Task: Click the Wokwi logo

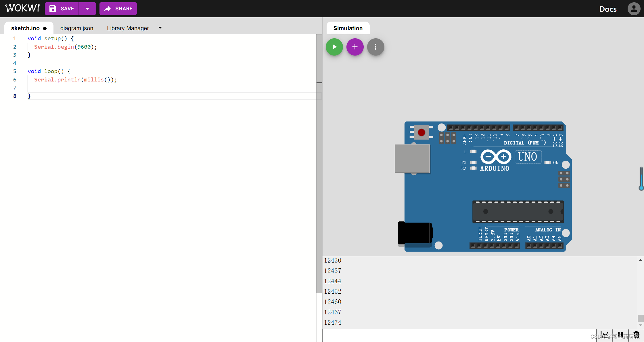Action: [22, 8]
